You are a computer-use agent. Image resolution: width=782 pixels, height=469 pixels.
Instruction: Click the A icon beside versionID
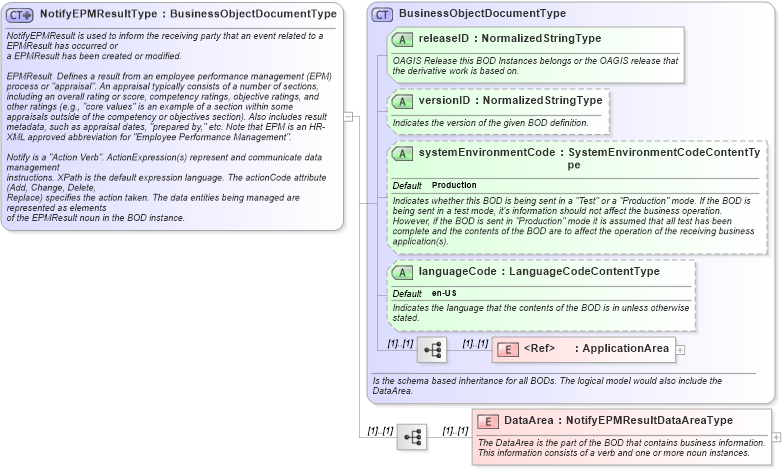click(402, 102)
